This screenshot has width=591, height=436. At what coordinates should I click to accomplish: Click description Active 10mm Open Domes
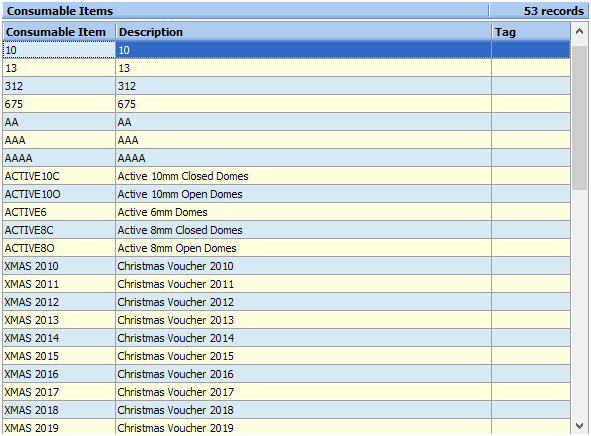pos(303,194)
